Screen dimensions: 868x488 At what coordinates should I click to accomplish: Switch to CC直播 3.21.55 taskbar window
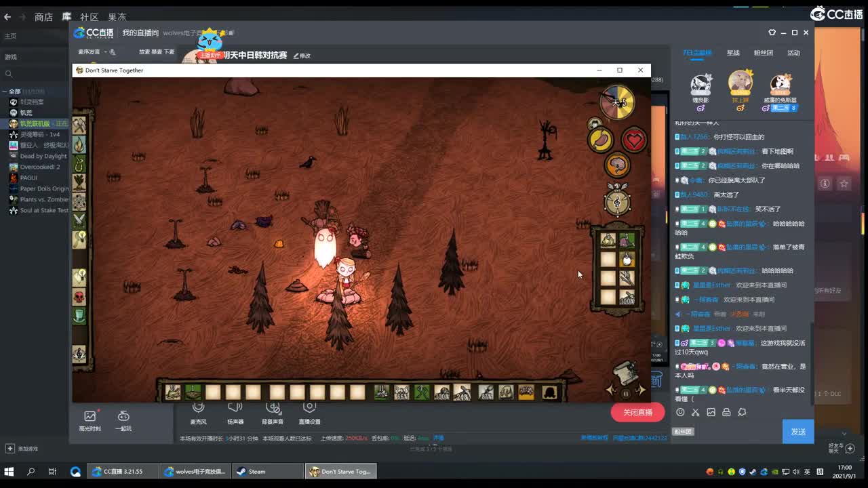pyautogui.click(x=123, y=471)
